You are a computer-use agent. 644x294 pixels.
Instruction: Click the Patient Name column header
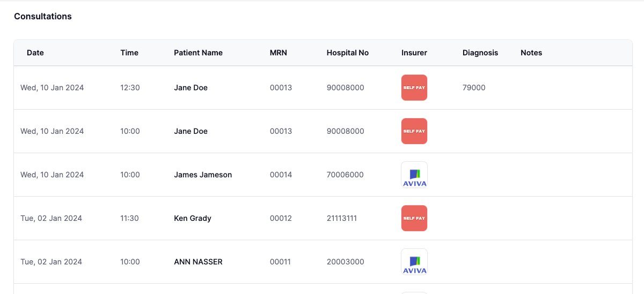[x=198, y=53]
